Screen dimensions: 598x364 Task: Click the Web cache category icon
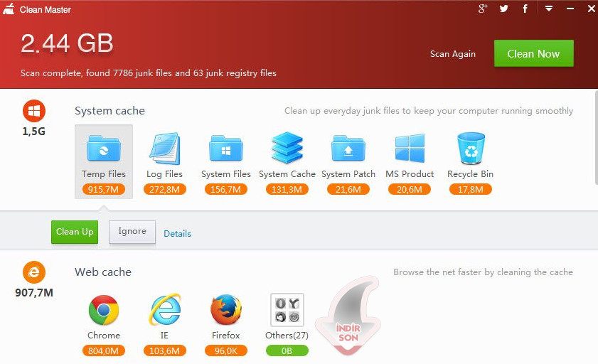(34, 272)
